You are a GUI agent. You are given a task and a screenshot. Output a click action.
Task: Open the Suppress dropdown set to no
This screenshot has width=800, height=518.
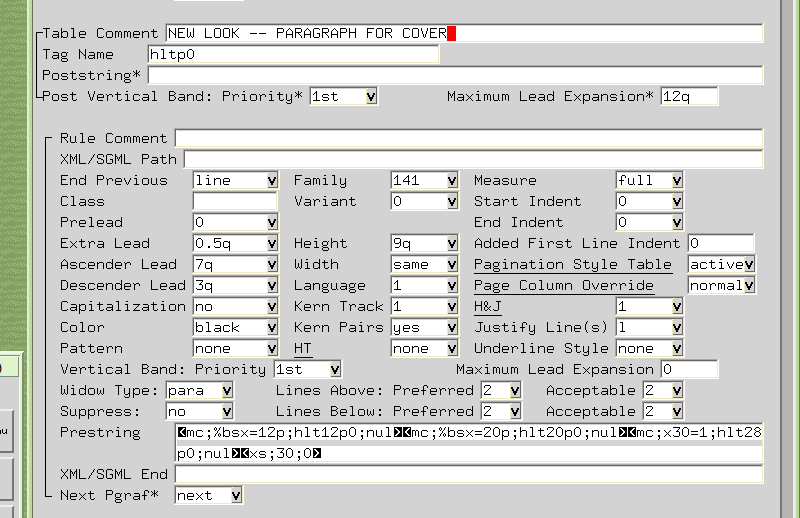pyautogui.click(x=200, y=411)
